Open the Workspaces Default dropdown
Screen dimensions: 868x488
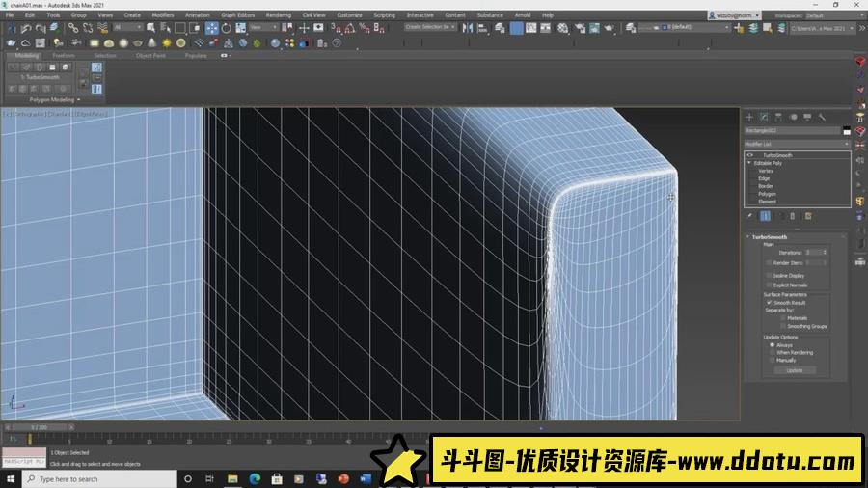point(833,15)
